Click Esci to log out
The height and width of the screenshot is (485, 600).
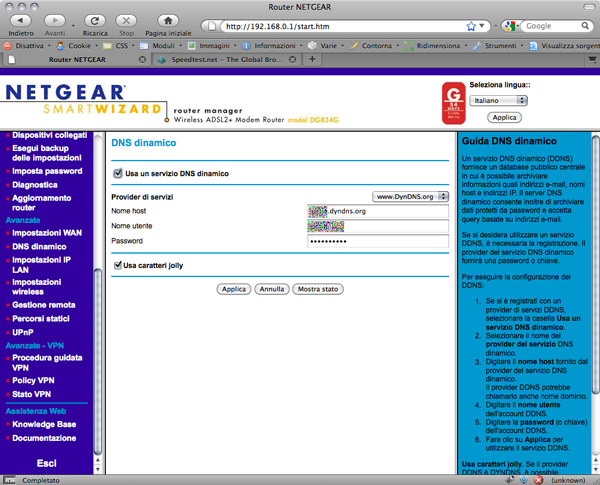[x=47, y=463]
